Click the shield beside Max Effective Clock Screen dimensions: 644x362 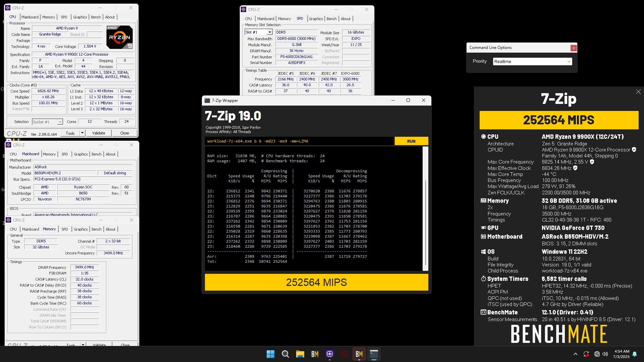(575, 168)
